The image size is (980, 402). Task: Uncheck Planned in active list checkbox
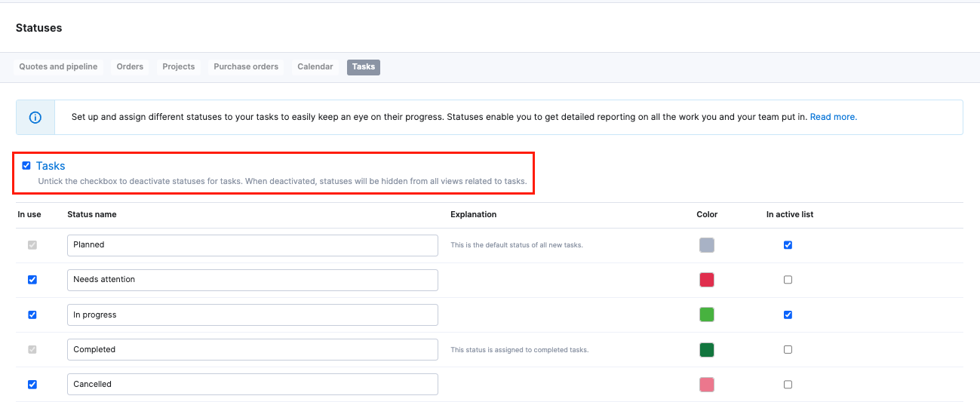coord(788,245)
